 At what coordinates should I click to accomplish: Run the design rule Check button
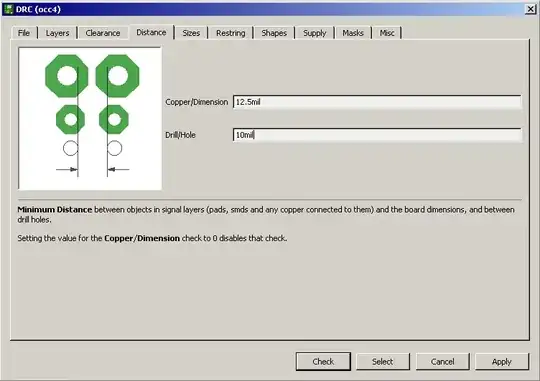[x=323, y=361]
